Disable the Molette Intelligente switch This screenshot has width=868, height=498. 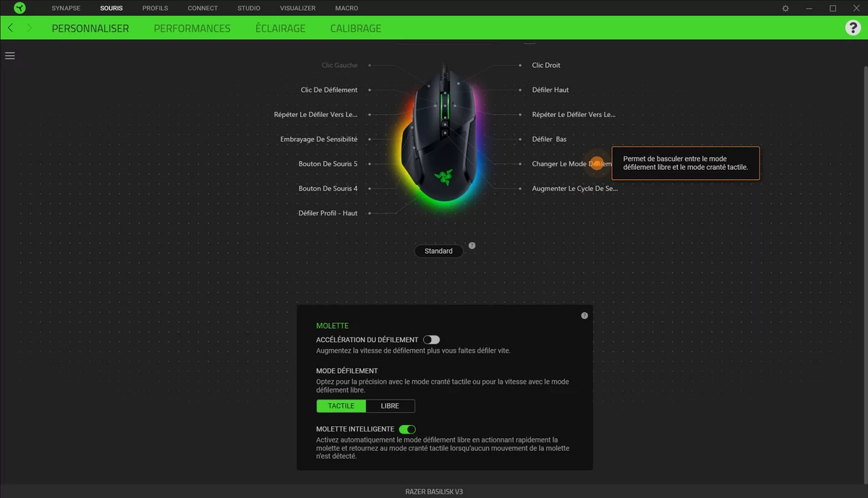tap(407, 429)
